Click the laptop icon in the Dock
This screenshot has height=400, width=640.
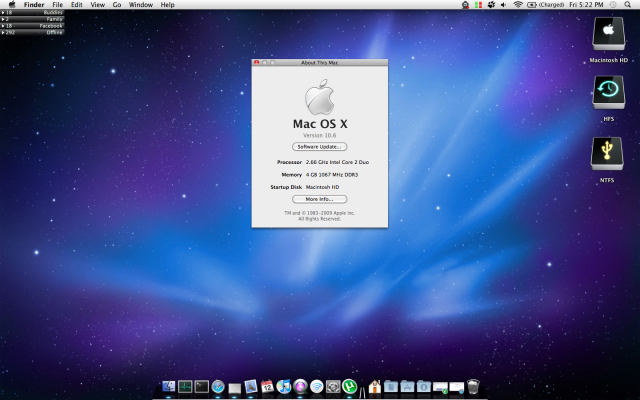[x=234, y=388]
